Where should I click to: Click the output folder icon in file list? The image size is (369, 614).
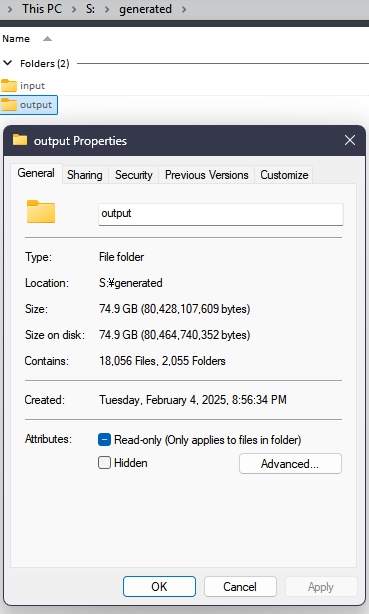(x=9, y=105)
